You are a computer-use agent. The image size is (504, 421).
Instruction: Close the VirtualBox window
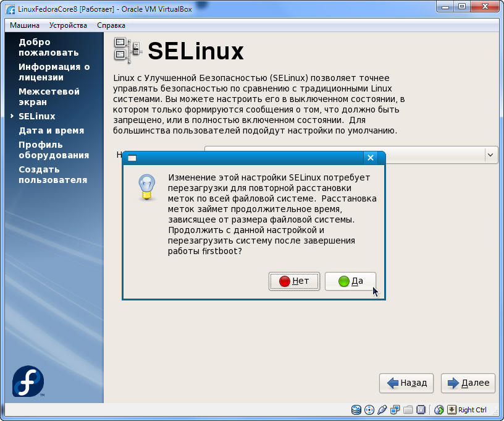[x=485, y=7]
